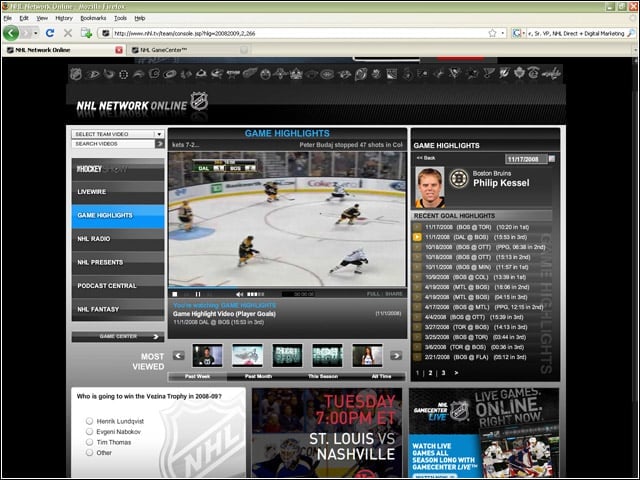Open the search engine selector dropdown
Viewport: 640px width, 480px height.
coord(518,33)
